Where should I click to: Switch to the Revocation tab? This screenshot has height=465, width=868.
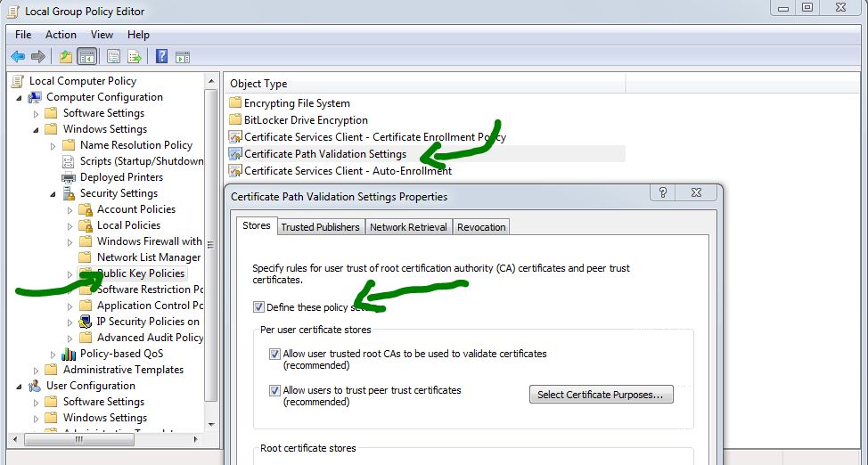pos(481,227)
